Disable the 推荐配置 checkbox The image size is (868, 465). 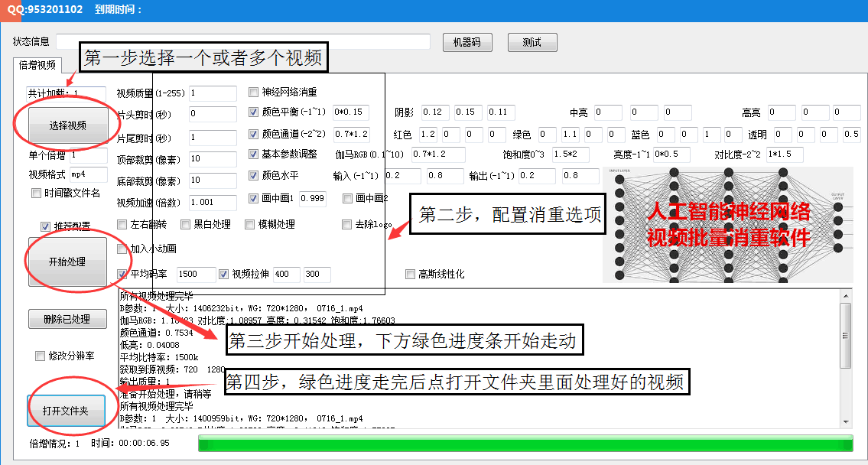tap(47, 225)
